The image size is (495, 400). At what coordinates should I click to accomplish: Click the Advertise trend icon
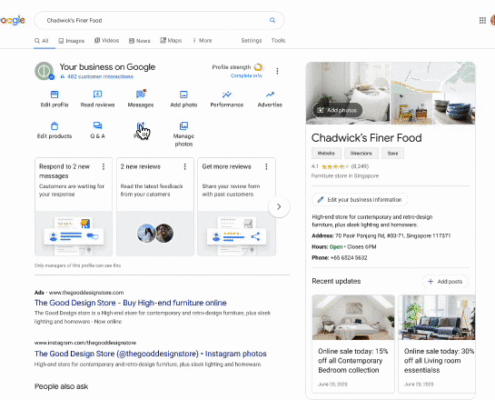coord(270,95)
